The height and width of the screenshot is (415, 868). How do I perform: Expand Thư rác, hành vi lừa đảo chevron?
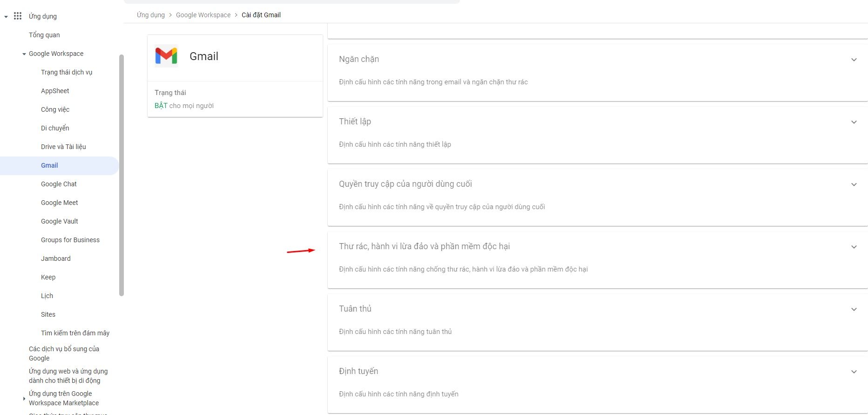coord(854,247)
